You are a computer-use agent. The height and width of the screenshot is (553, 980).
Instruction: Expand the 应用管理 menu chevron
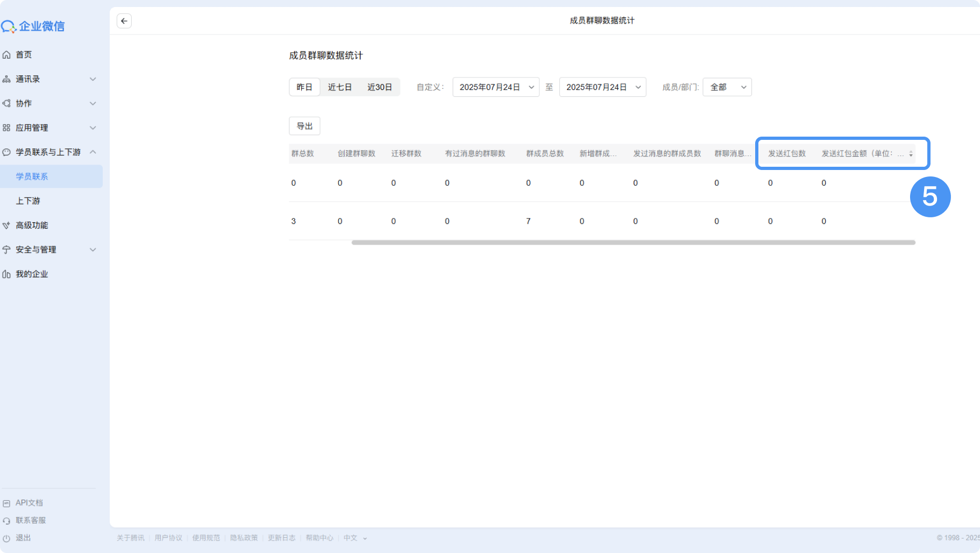click(x=93, y=128)
